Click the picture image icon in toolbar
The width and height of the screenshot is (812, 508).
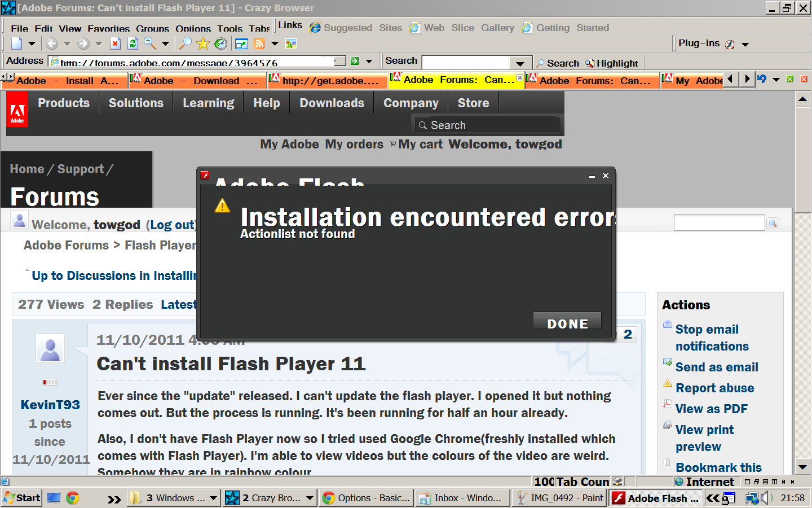(291, 43)
